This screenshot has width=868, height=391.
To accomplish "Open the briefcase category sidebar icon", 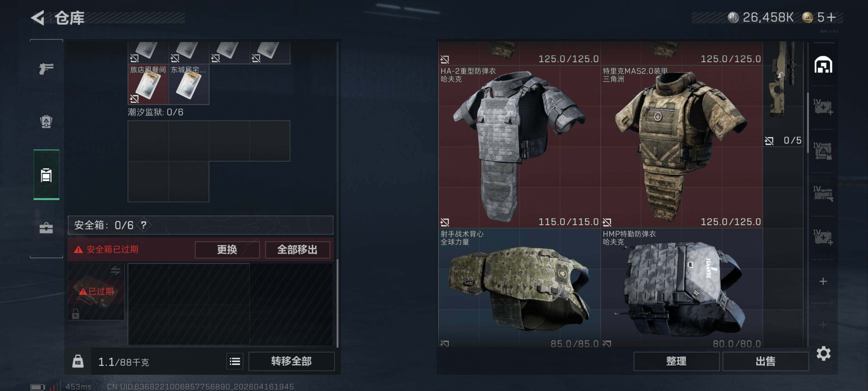I will (46, 228).
